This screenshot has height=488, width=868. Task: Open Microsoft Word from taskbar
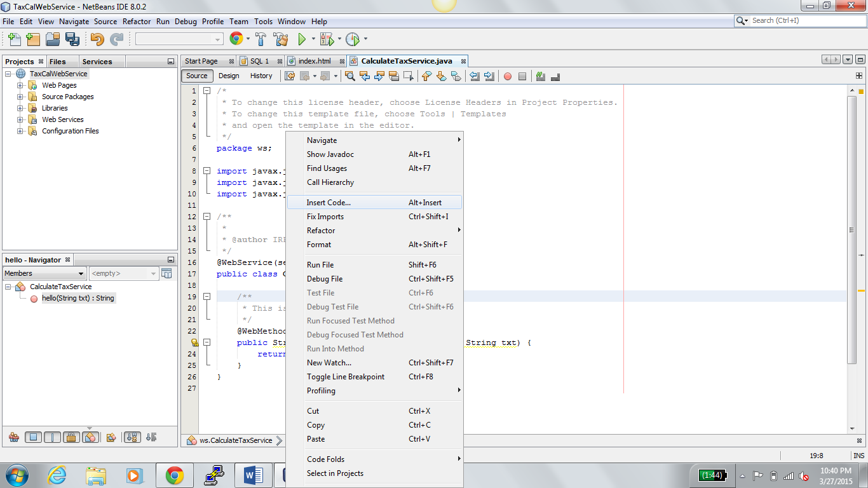(x=253, y=475)
